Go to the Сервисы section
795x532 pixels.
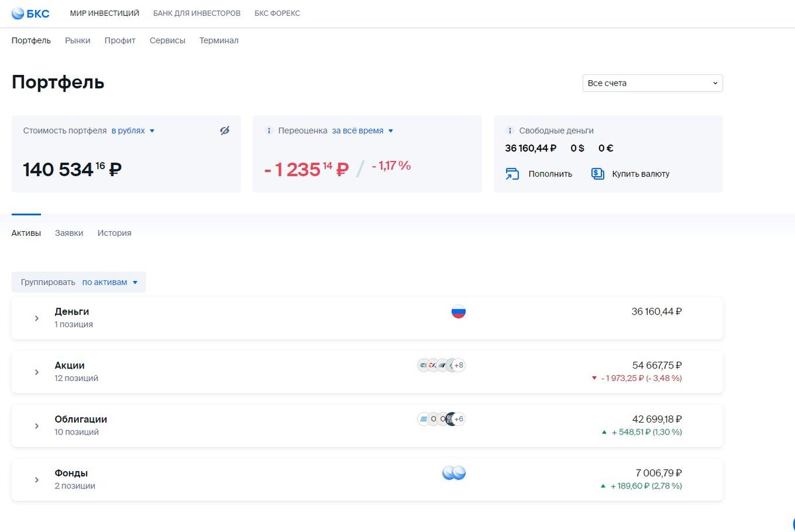click(168, 40)
